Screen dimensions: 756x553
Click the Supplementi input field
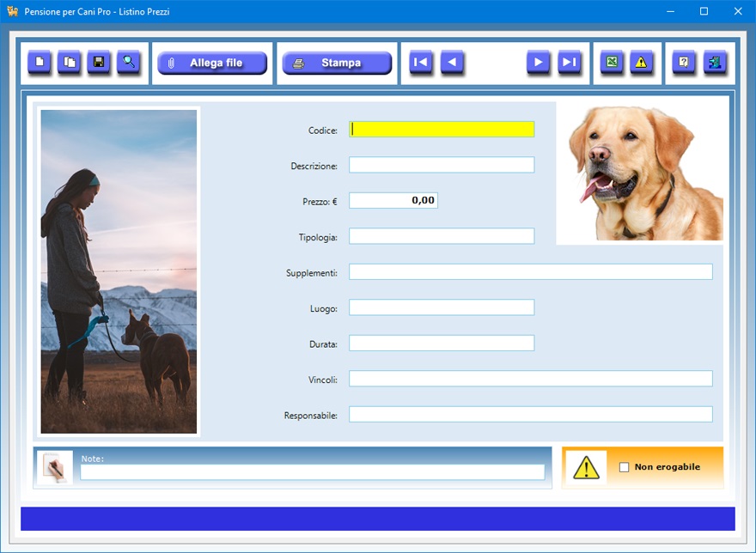tap(531, 272)
